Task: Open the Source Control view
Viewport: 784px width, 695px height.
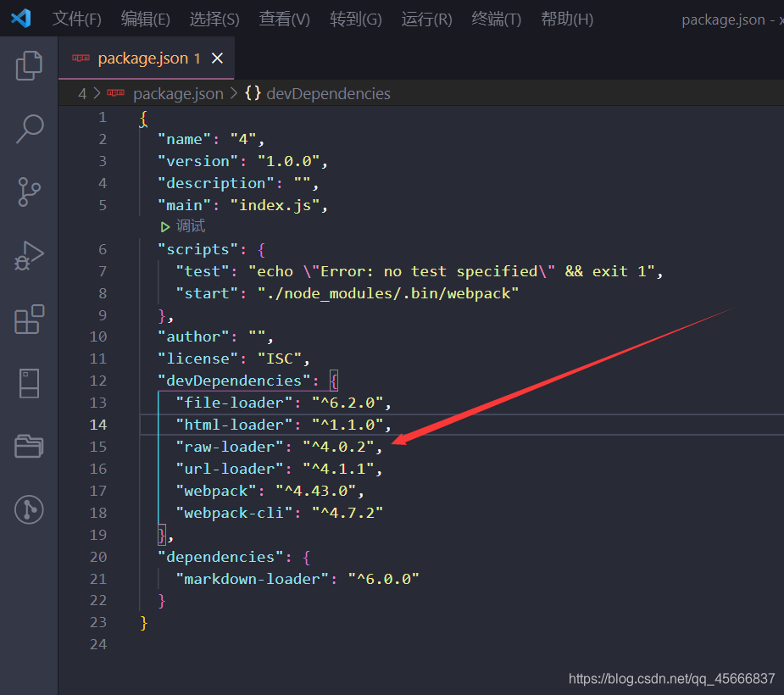Action: (29, 192)
